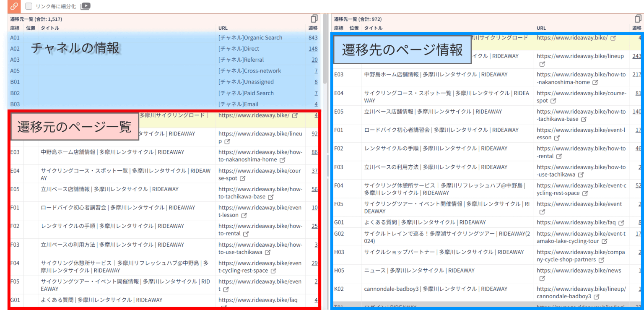Viewport: 644px width, 310px height.
Task: Click the 37 count in 遷移元 row E04
Action: point(314,171)
